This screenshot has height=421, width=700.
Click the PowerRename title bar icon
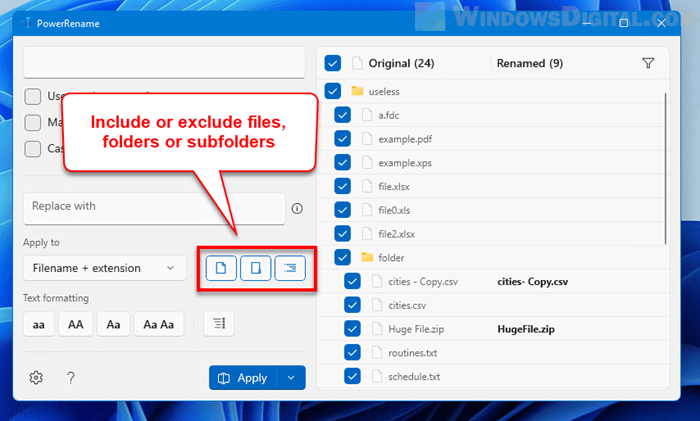26,23
